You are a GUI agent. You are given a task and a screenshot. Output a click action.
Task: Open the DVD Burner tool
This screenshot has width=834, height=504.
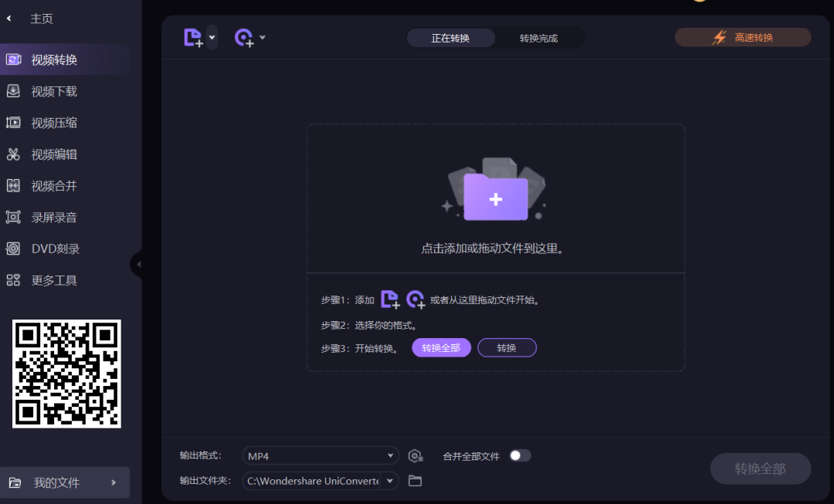click(x=54, y=249)
